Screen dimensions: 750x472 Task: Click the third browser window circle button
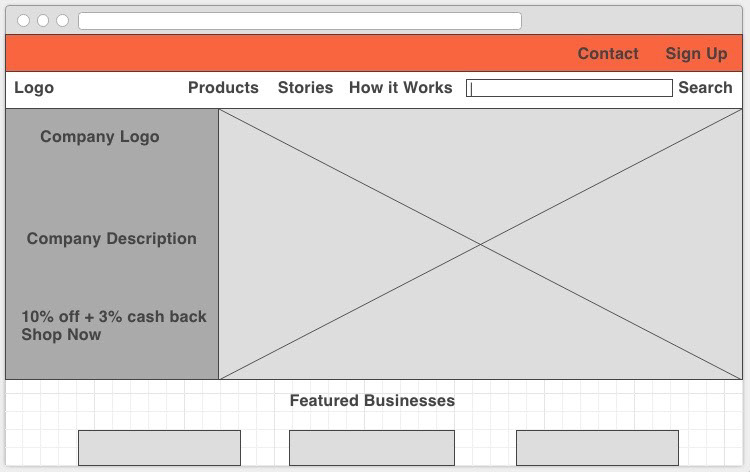pos(63,21)
